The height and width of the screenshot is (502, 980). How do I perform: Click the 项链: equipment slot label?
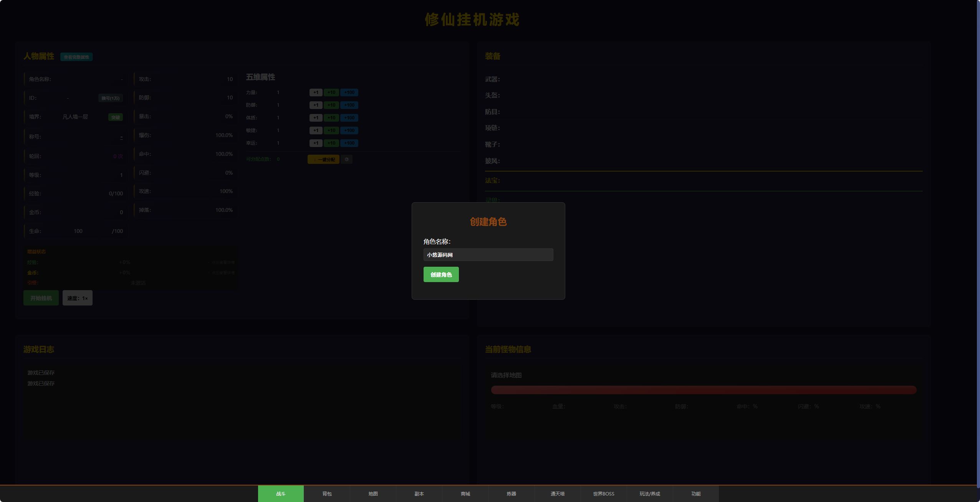tap(492, 128)
